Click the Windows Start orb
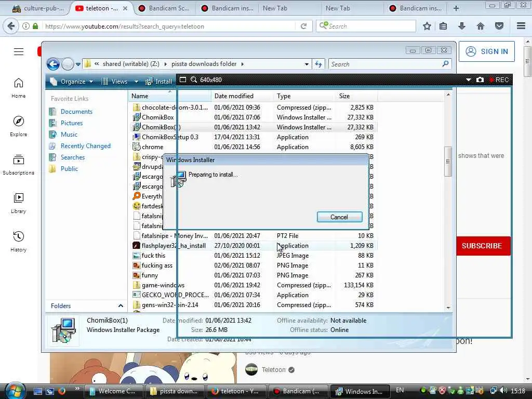Viewport: 532px width, 399px height. coord(15,391)
